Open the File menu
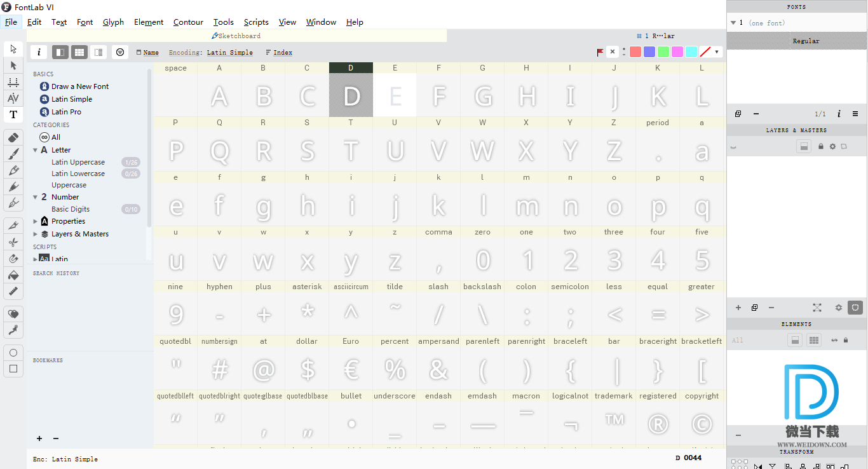This screenshot has height=469, width=868. [11, 22]
